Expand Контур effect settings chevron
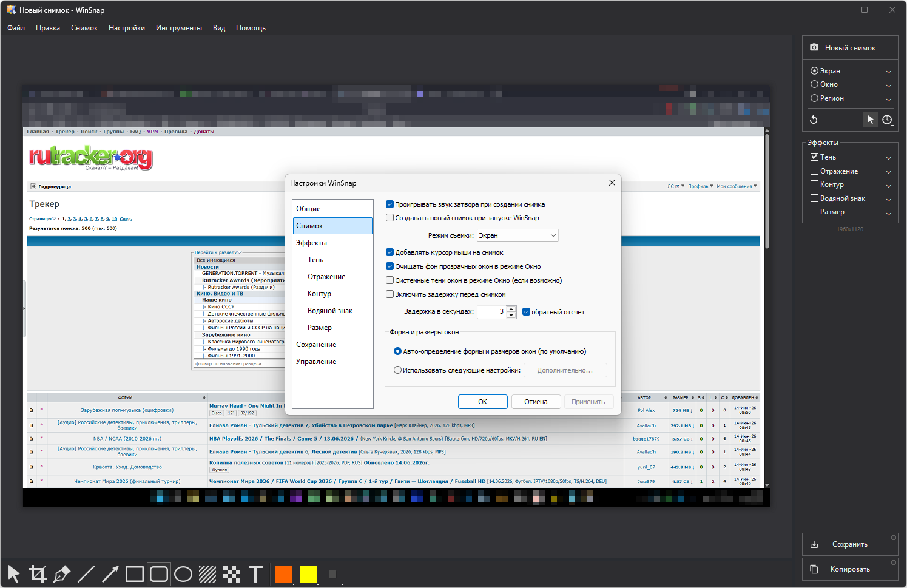 coord(889,186)
